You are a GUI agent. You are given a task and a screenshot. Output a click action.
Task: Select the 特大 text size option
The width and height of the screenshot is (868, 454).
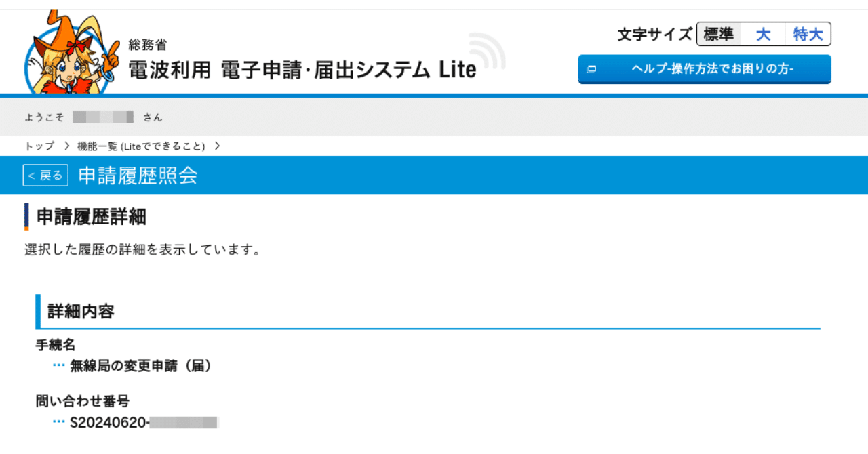[x=807, y=34]
